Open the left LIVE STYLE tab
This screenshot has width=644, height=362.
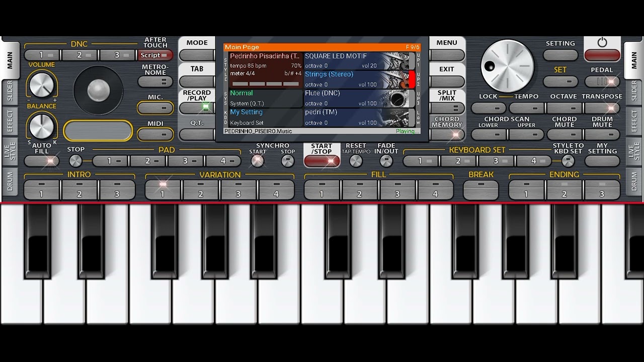[10, 151]
